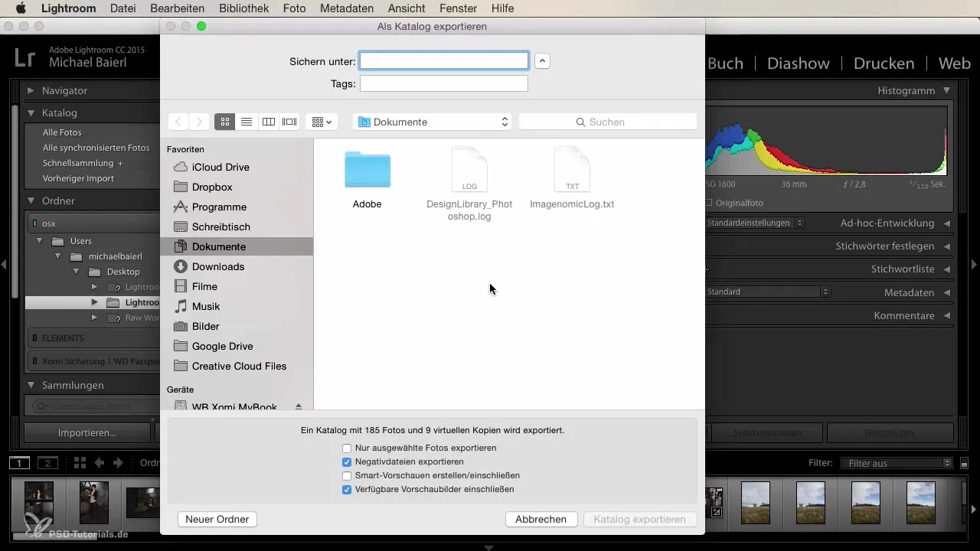This screenshot has width=980, height=551.
Task: Open Google Drive in sidebar
Action: click(222, 346)
